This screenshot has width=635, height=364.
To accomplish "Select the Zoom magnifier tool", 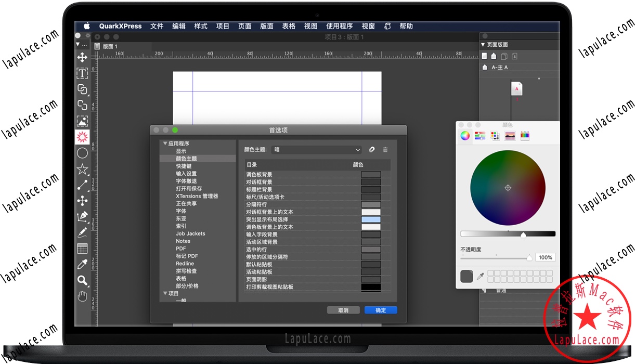I will pos(82,281).
